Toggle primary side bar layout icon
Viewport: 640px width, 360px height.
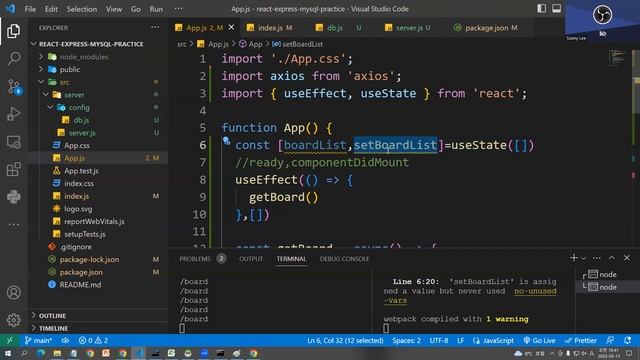click(x=542, y=9)
